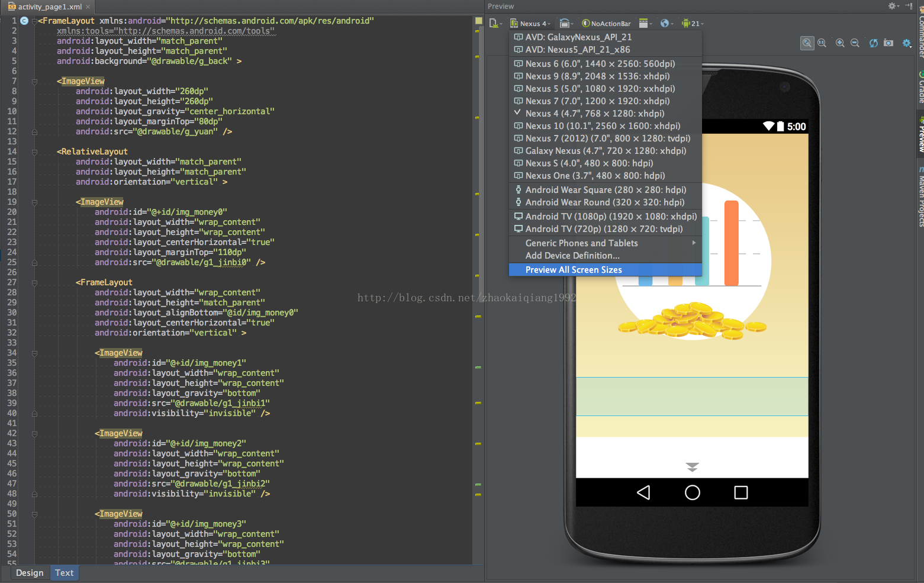Open the Nexus 4 device selector
Viewport: 924px width, 583px height.
coord(530,24)
